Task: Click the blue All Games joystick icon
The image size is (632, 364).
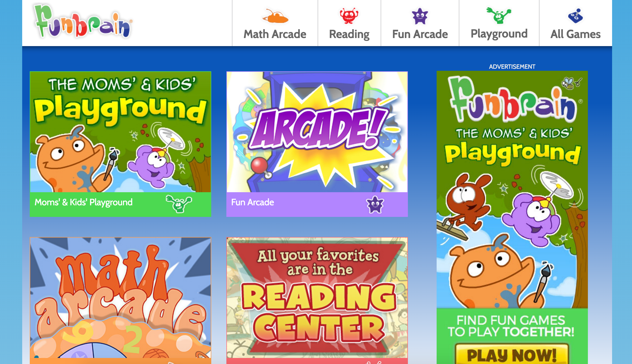Action: (576, 16)
